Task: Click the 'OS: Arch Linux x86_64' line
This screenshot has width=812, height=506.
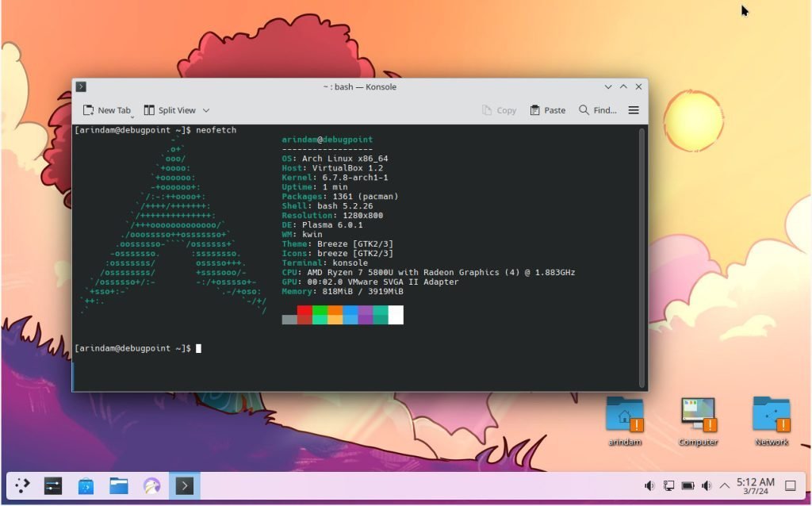Action: pyautogui.click(x=335, y=159)
